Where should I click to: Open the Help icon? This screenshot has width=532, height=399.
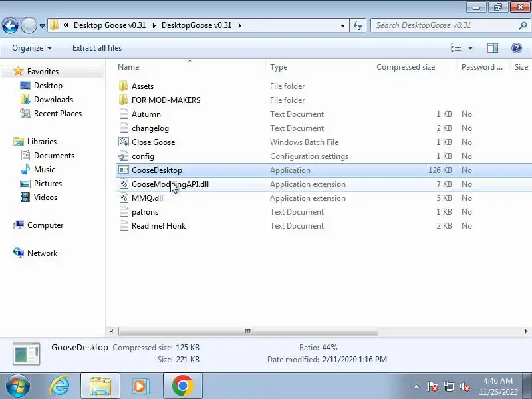tap(517, 48)
